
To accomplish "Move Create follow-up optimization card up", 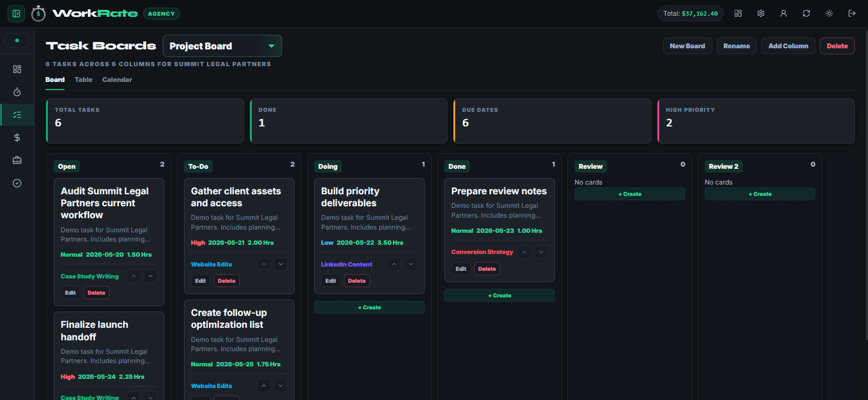I will [264, 386].
